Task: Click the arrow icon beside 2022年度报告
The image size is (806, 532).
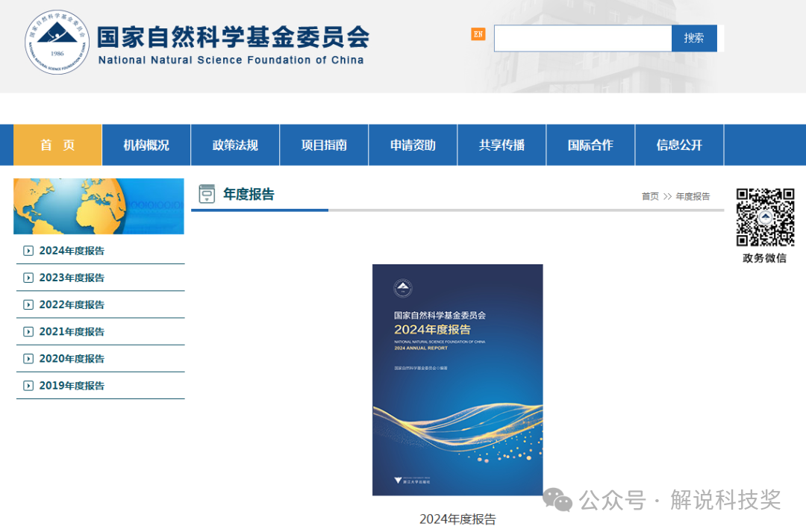Action: [x=28, y=304]
